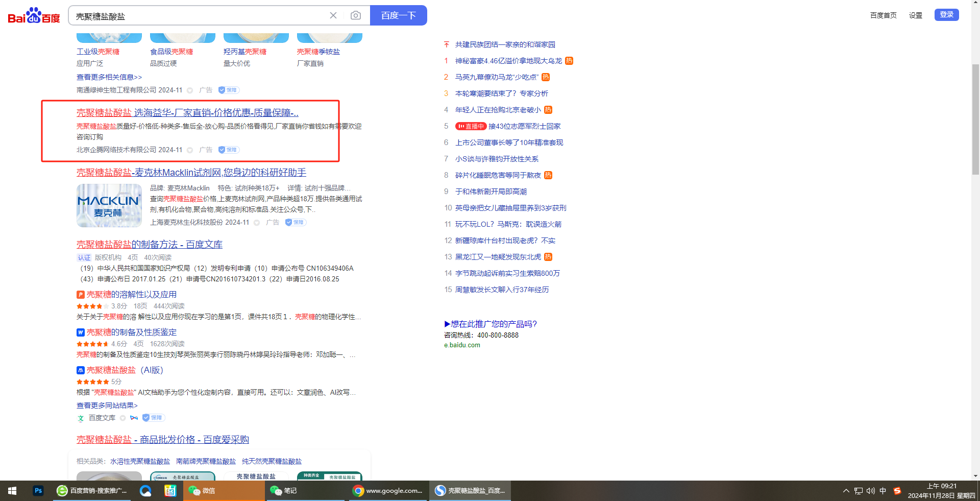The height and width of the screenshot is (501, 980).
Task: Click the 保障 badge beside 南通绿神生物工程有限公司
Action: click(x=229, y=90)
